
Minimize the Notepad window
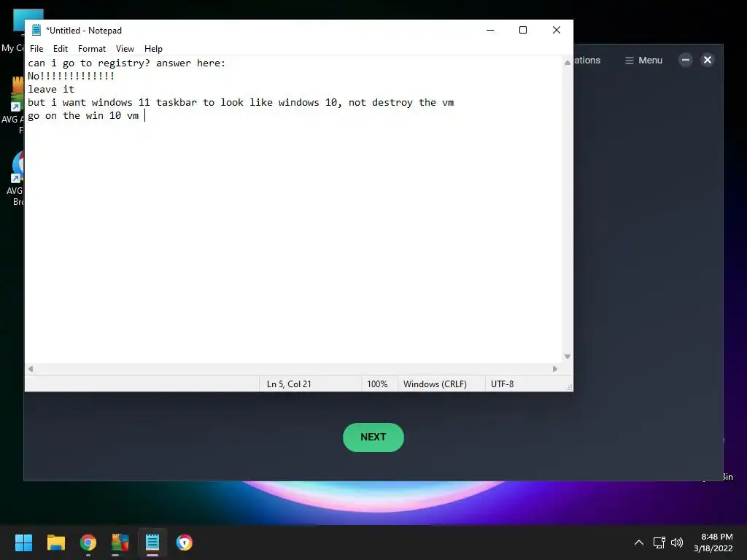489,30
